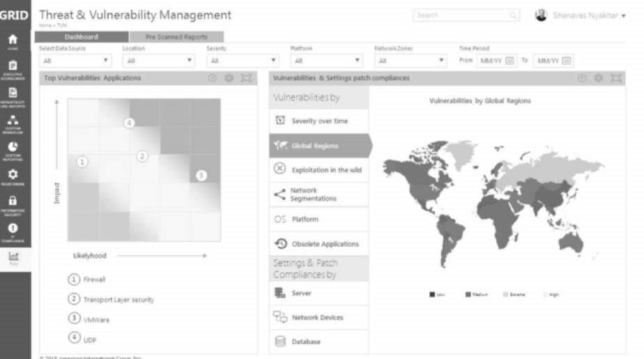644x359 pixels.
Task: Click the To date MM/YY field
Action: pos(547,61)
